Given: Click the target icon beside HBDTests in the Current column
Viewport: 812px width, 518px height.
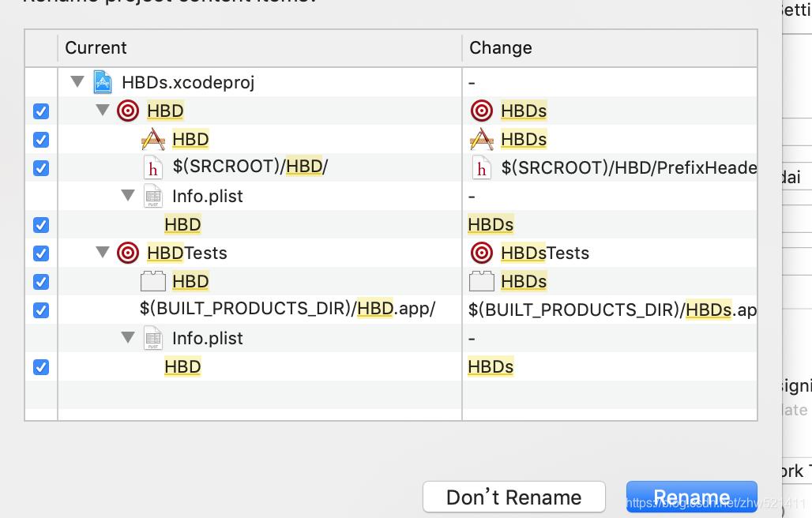Looking at the screenshot, I should pos(128,253).
